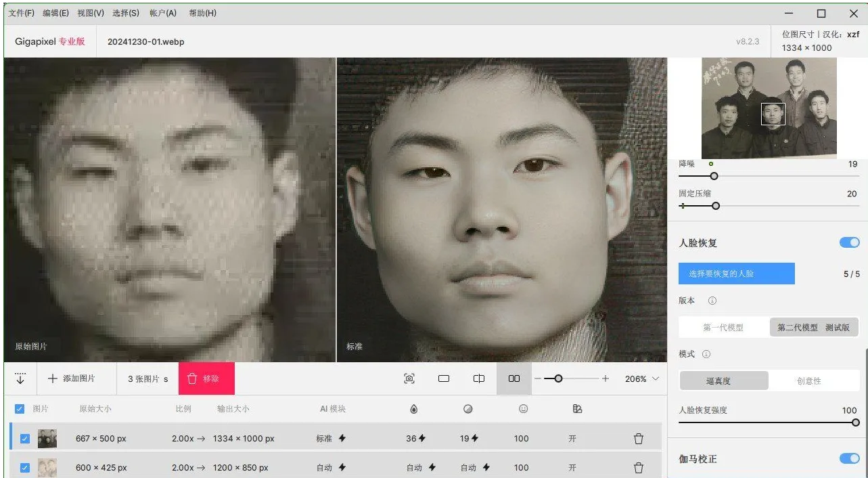
Task: Click the group photo preview thumbnail
Action: (x=769, y=108)
